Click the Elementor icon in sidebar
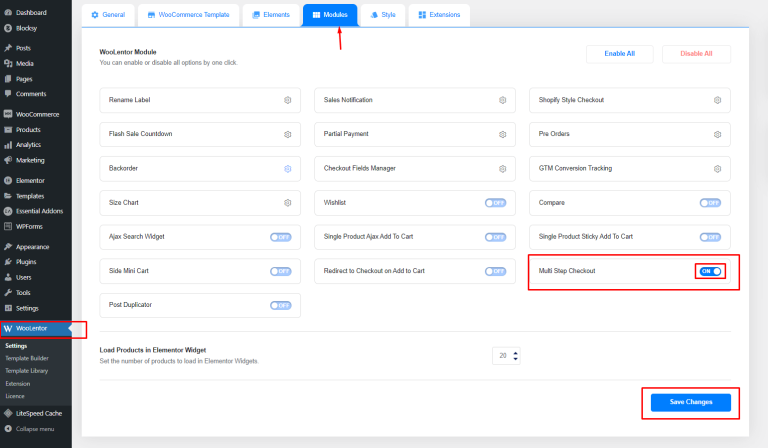 [8, 180]
